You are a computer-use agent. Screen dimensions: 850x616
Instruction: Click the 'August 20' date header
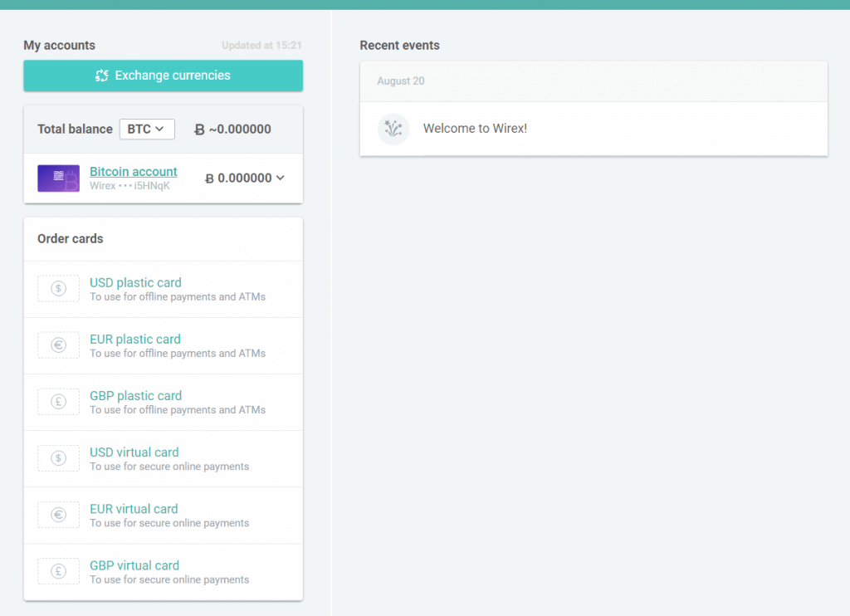click(x=401, y=81)
